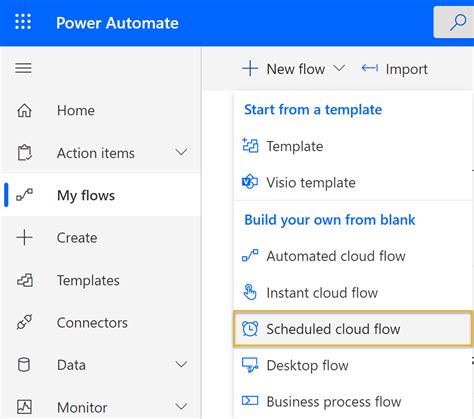Select Automated cloud flow option
This screenshot has height=419, width=474.
353,256
